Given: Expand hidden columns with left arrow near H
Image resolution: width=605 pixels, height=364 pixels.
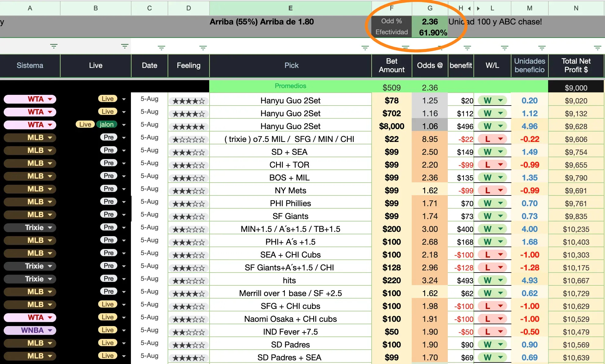Looking at the screenshot, I should click(x=470, y=9).
